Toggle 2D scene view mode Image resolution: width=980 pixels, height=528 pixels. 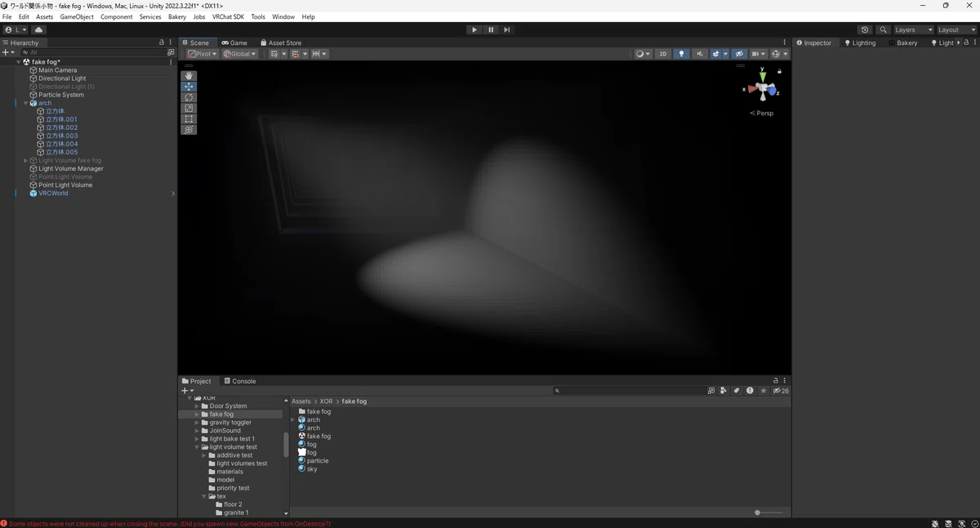pos(663,54)
